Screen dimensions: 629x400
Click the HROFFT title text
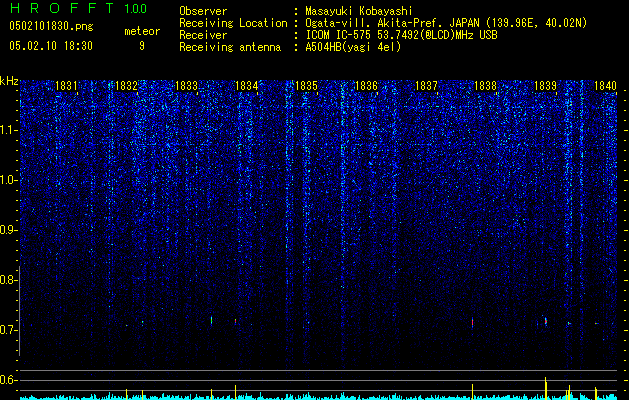[63, 8]
